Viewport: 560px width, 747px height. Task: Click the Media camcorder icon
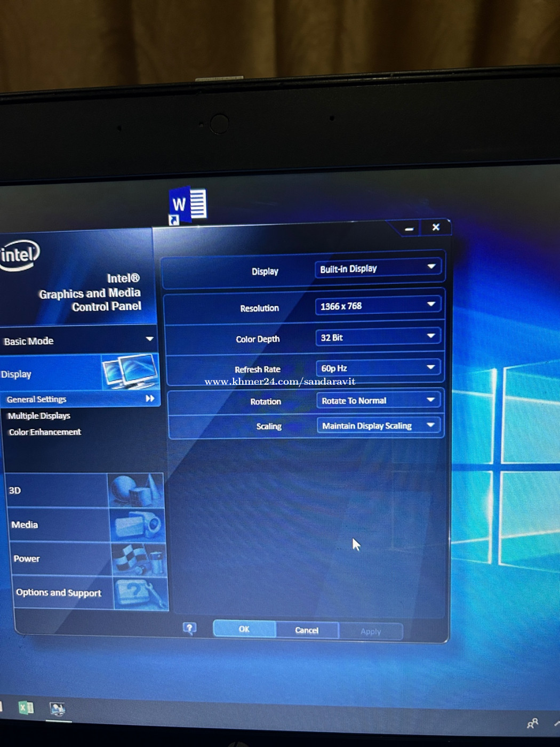(138, 525)
